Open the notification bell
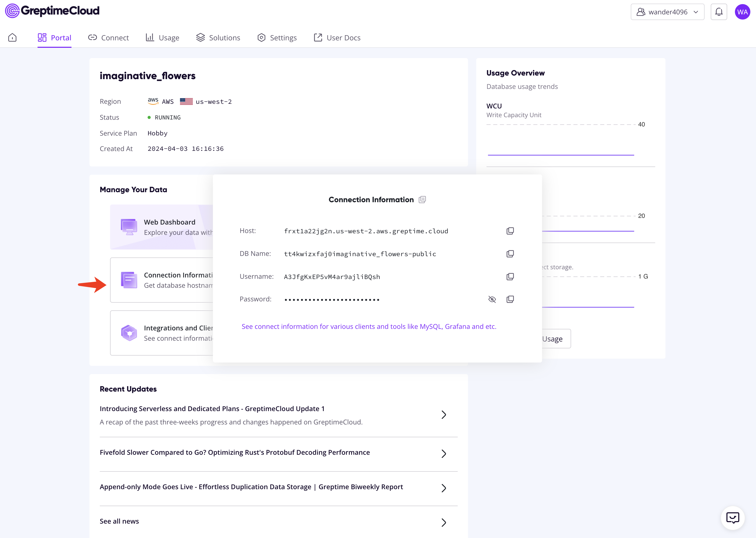This screenshot has width=756, height=538. pyautogui.click(x=719, y=12)
